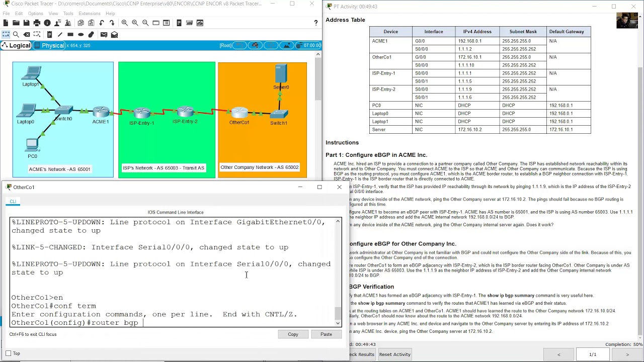Click the 07:00:00 environment time button

[x=309, y=45]
